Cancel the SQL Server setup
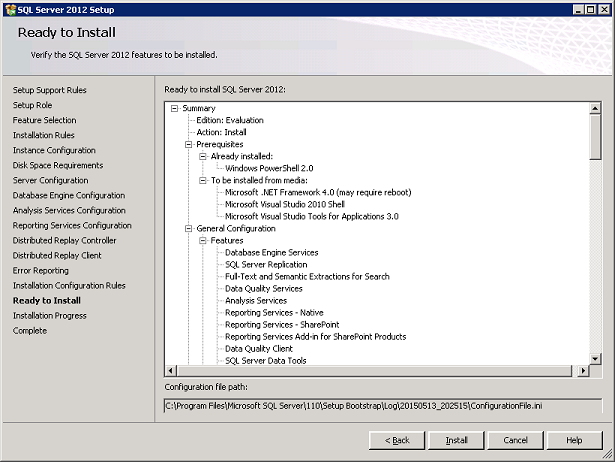615x462 pixels. click(515, 440)
